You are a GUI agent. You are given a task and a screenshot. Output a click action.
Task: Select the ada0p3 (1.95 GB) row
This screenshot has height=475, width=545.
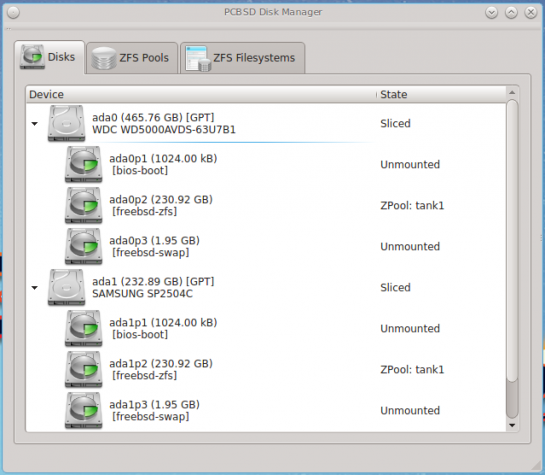pos(266,246)
